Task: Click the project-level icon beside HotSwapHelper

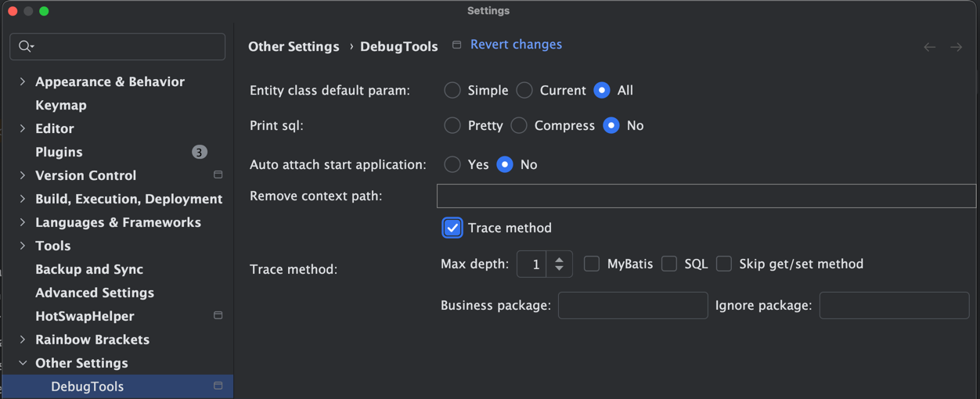Action: point(218,315)
